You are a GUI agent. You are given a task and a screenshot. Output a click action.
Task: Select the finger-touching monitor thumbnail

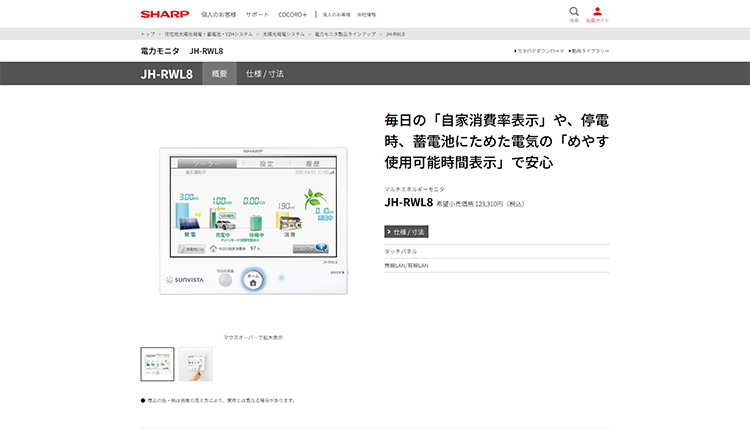[x=196, y=364]
